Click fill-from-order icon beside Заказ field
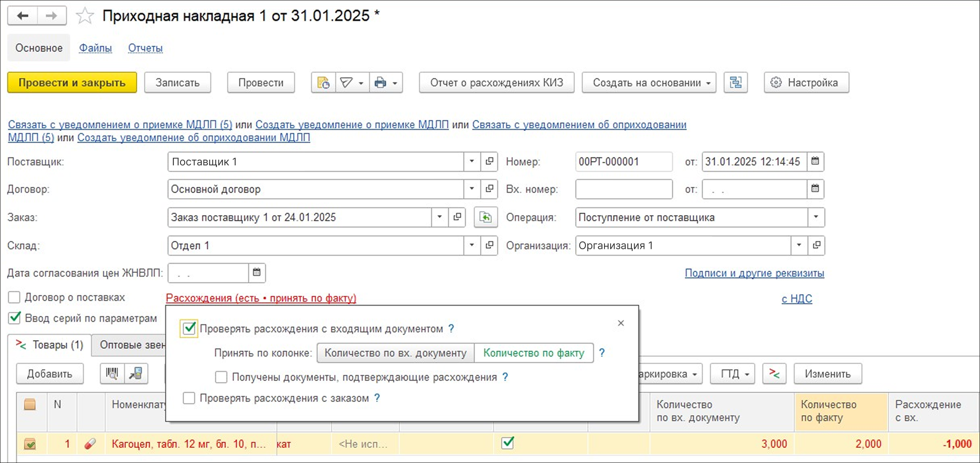 [x=486, y=217]
